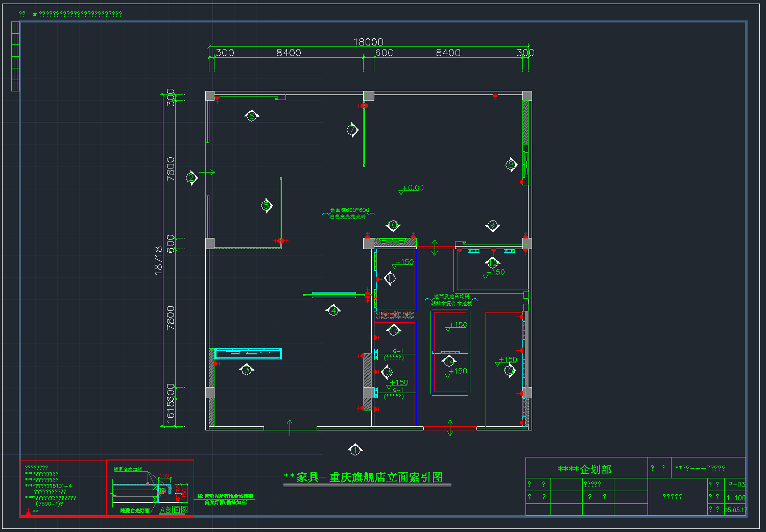Click the 18000 overall dimension text
The image size is (766, 532).
tap(368, 42)
